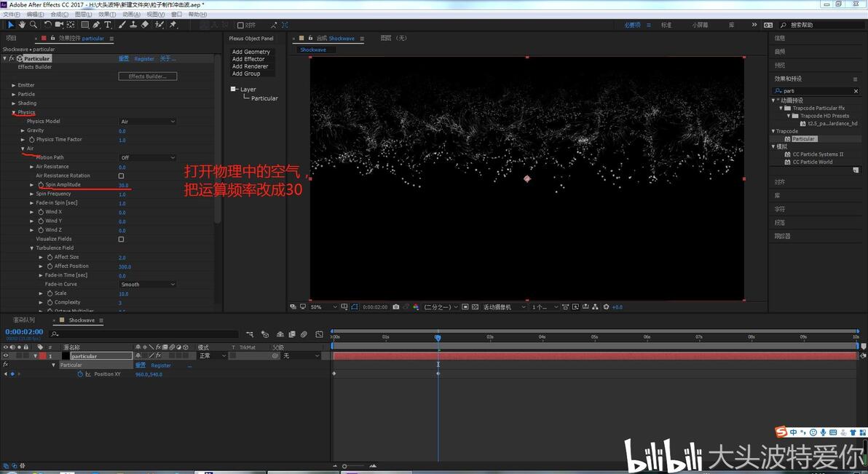This screenshot has width=868, height=474.
Task: Open the 效果 menu
Action: [x=107, y=15]
